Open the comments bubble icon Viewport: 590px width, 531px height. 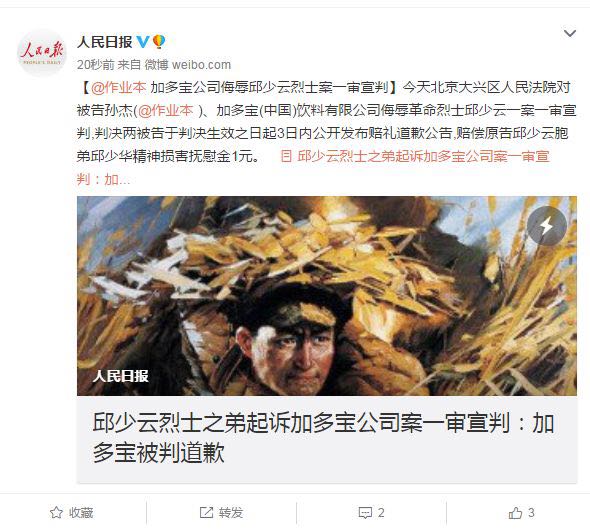365,513
